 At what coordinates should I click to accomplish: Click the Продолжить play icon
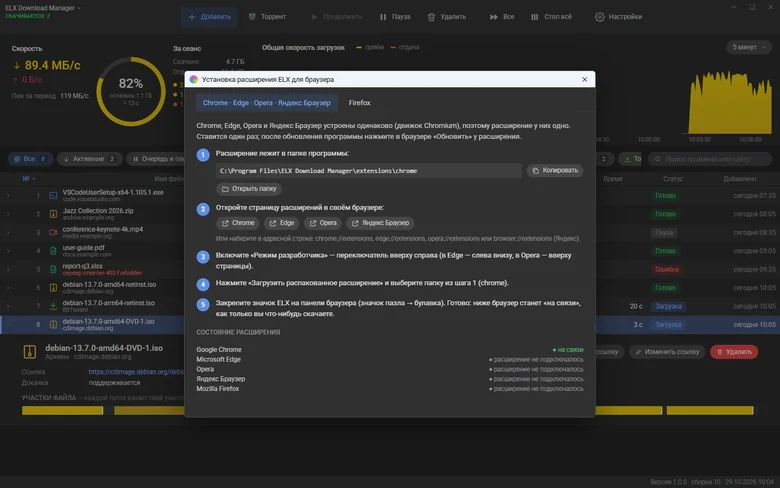point(314,17)
